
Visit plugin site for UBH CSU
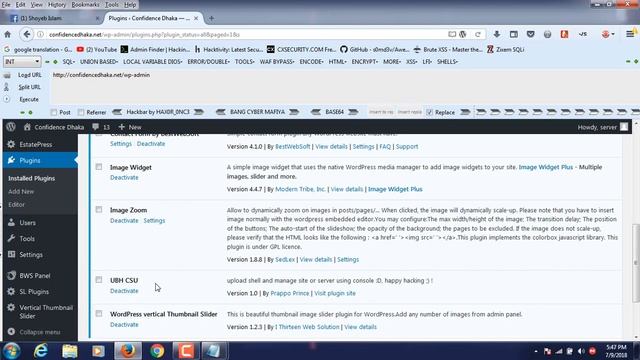335,293
